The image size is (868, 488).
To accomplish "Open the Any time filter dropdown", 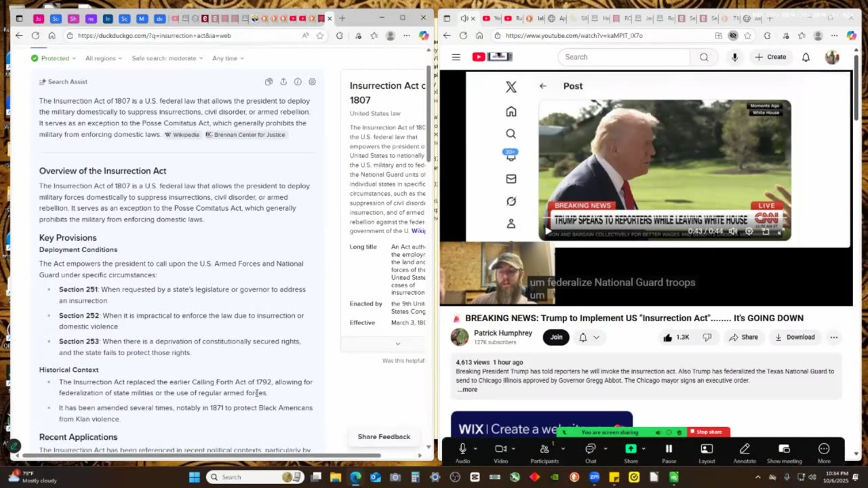I will 228,58.
